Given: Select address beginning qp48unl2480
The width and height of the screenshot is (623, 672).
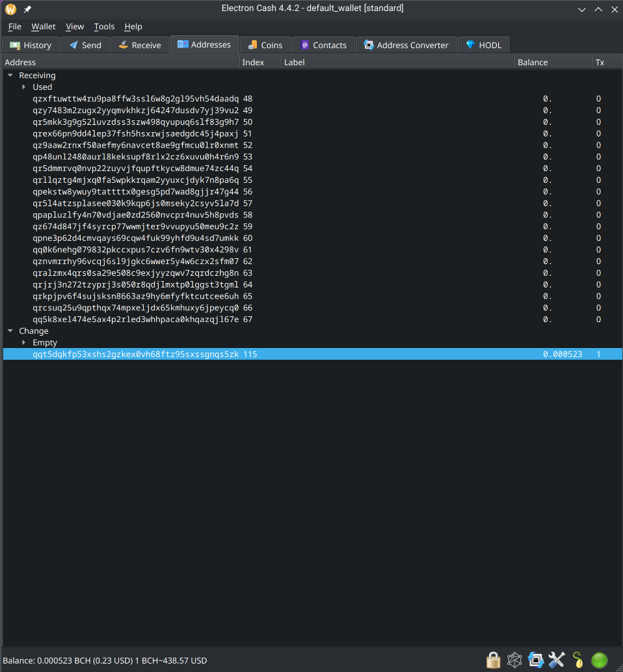Looking at the screenshot, I should point(312,157).
